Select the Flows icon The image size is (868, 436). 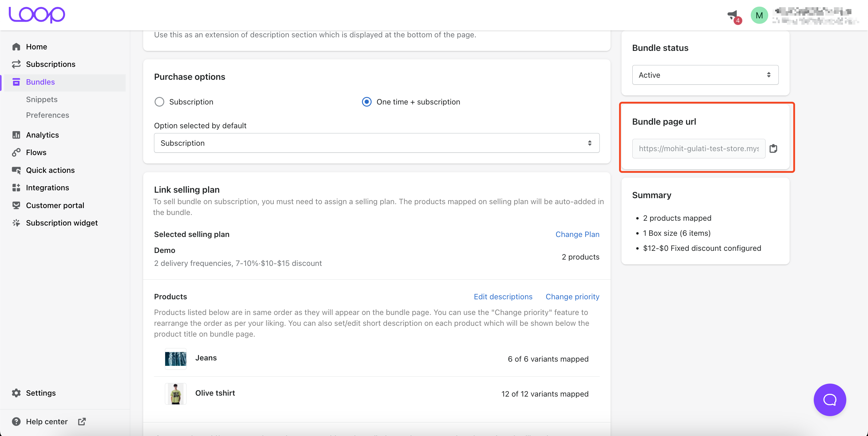(x=16, y=152)
